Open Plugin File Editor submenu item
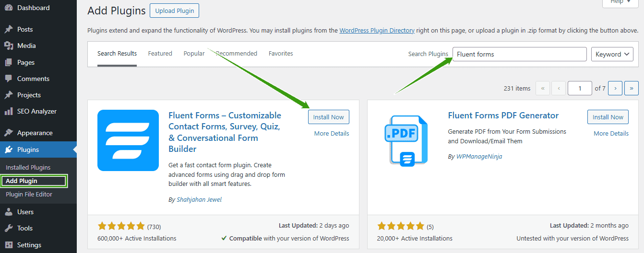 coord(29,194)
